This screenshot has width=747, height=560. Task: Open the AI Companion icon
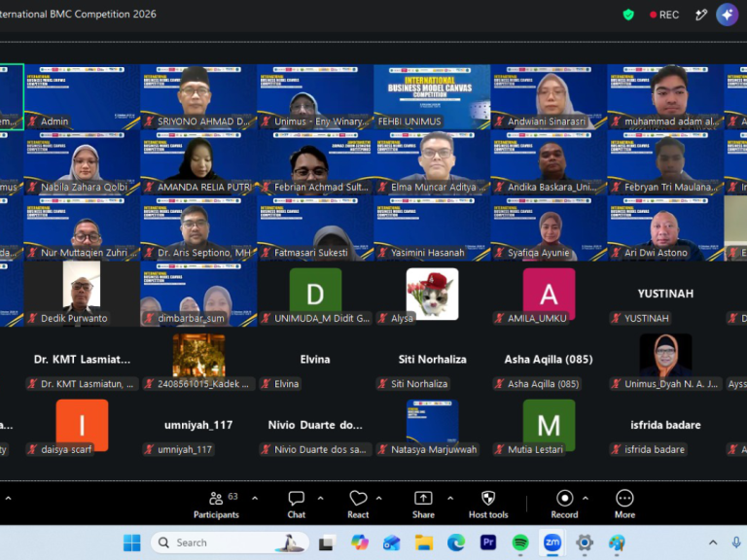pyautogui.click(x=727, y=15)
